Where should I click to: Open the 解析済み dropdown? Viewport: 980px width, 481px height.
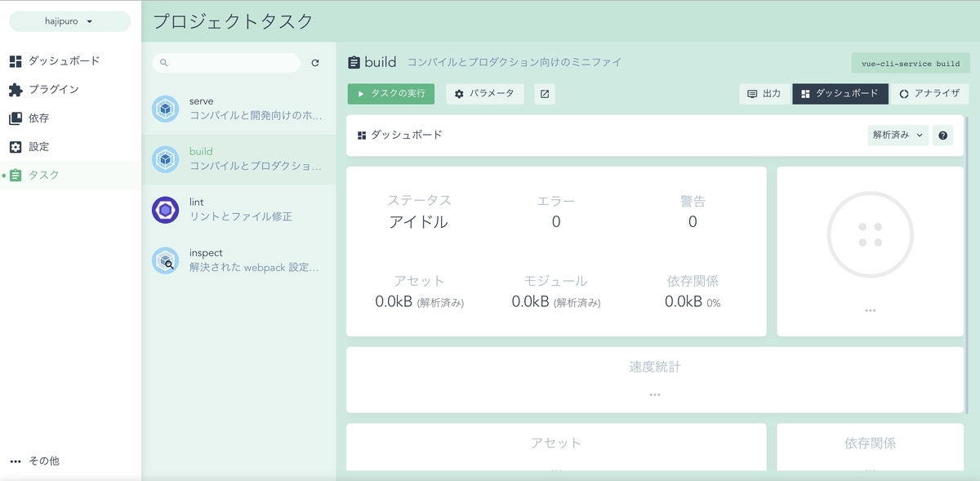pos(898,136)
